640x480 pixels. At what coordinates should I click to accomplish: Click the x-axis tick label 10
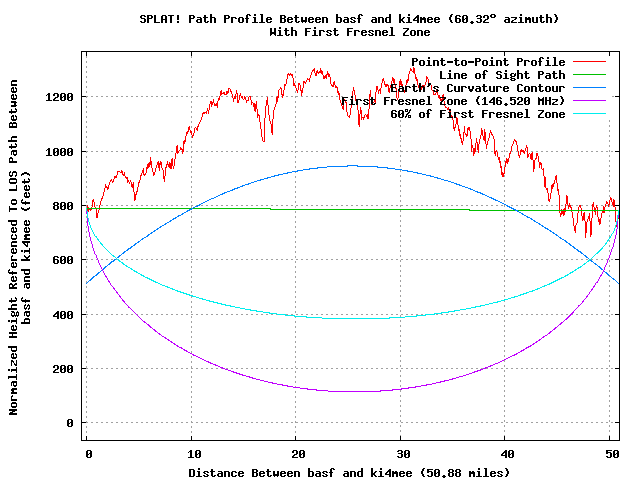[x=194, y=454]
